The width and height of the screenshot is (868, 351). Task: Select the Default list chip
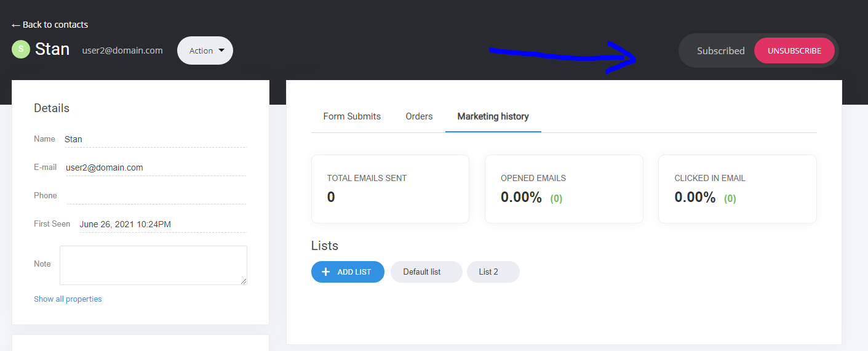(426, 272)
